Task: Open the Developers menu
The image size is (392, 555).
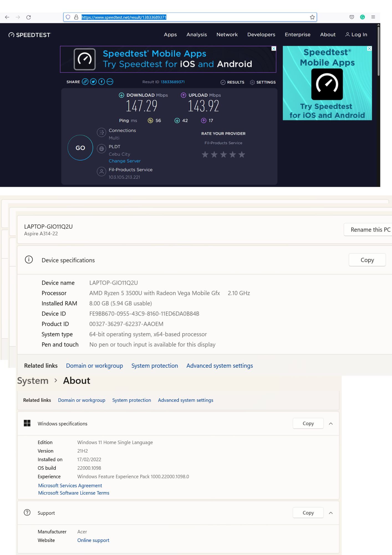Action: [261, 35]
